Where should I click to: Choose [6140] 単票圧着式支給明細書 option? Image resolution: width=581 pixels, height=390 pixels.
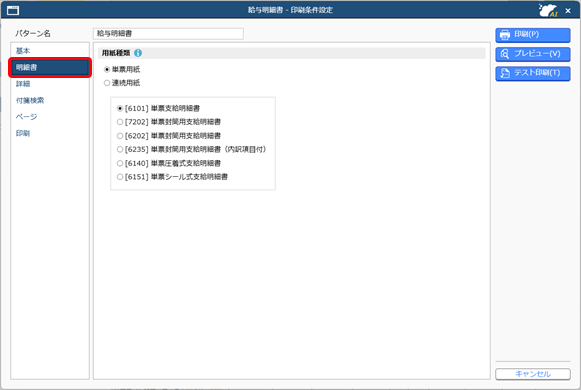pos(120,163)
